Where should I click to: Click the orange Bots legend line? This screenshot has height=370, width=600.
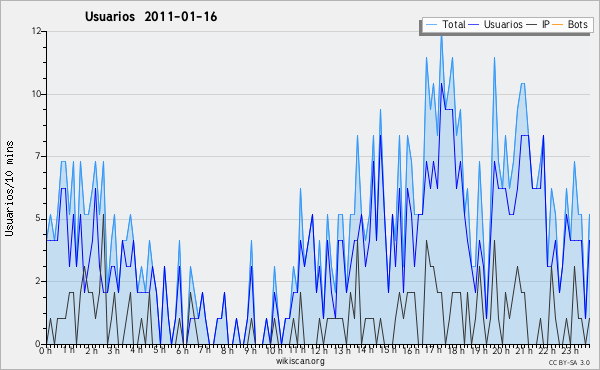pyautogui.click(x=558, y=25)
